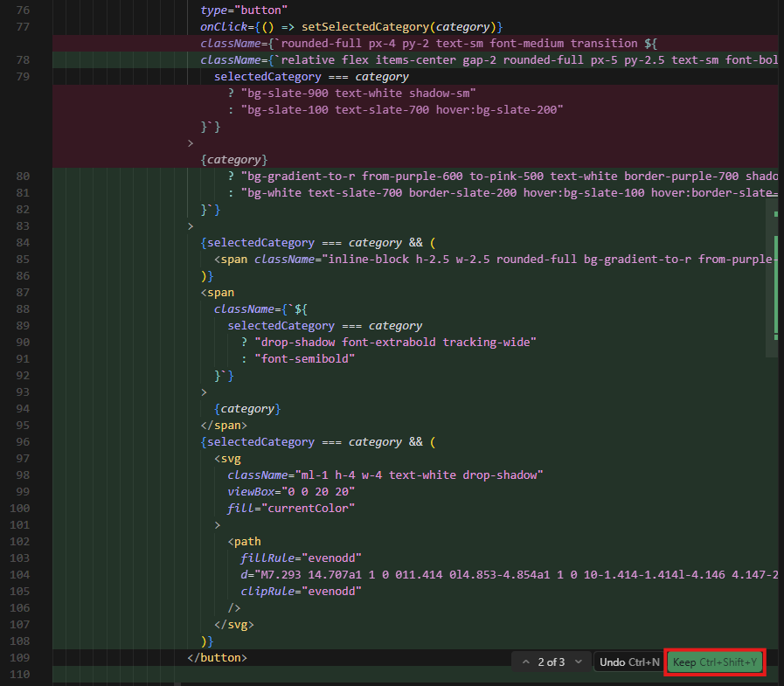Click the '2 of 3' change counter
The width and height of the screenshot is (784, 686).
coord(551,662)
